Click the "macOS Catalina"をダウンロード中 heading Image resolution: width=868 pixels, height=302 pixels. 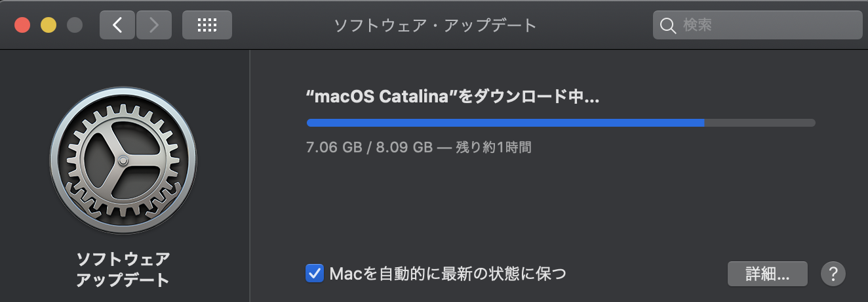click(x=453, y=97)
